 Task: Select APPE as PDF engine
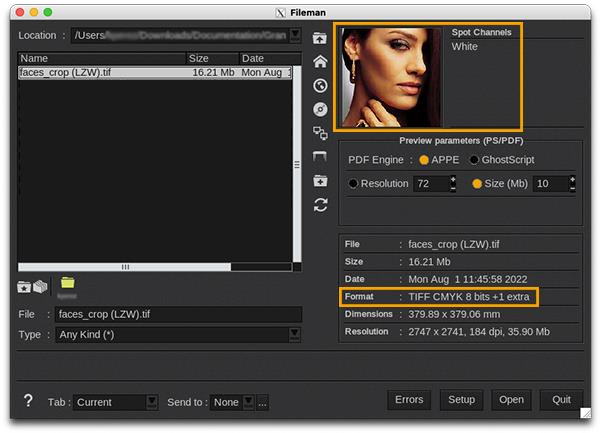[424, 160]
